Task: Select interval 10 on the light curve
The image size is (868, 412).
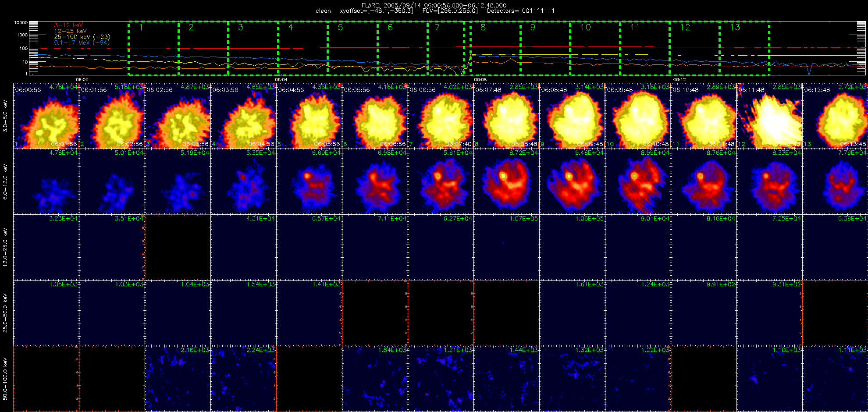Action: tap(595, 48)
